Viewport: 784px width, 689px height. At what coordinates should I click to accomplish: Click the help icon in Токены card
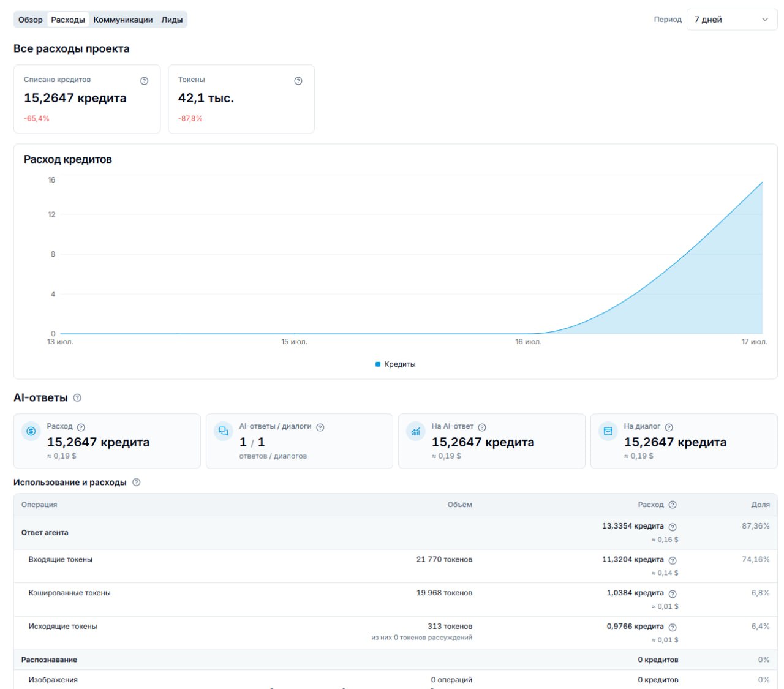(298, 81)
